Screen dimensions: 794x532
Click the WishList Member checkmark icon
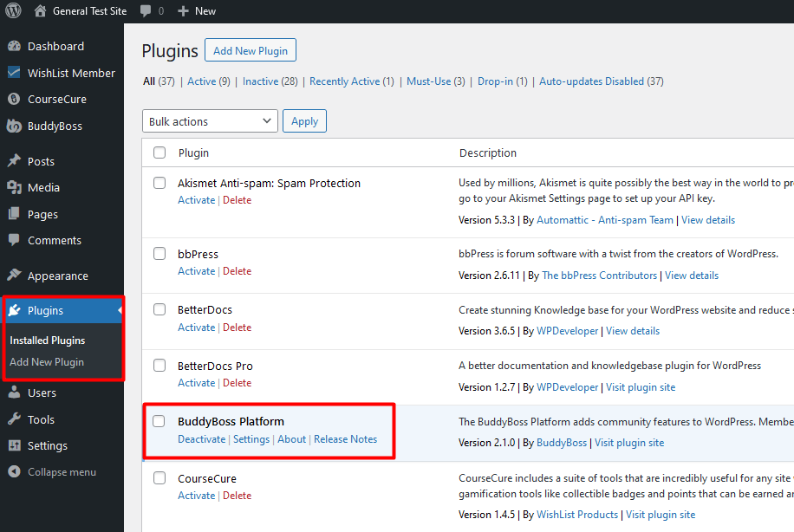pos(14,73)
